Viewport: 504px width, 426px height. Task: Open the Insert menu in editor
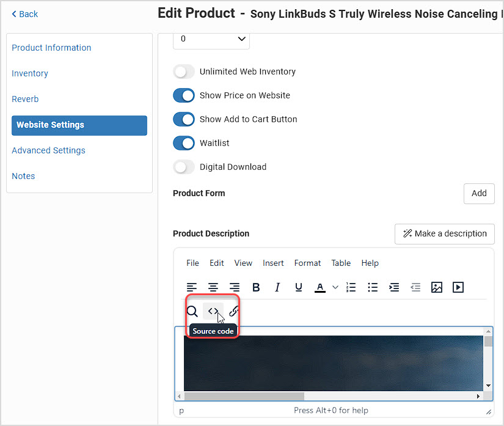click(273, 263)
